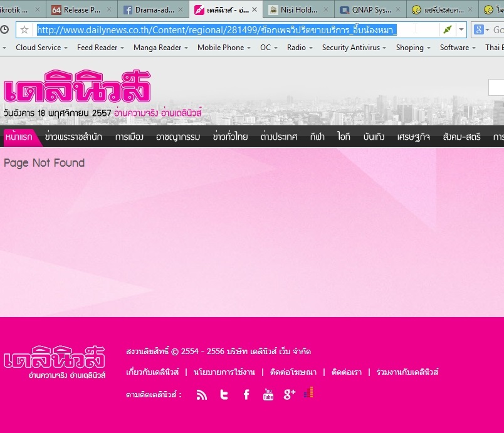Open the Cloud Service bookmarks folder
This screenshot has height=433, width=504.
[41, 48]
